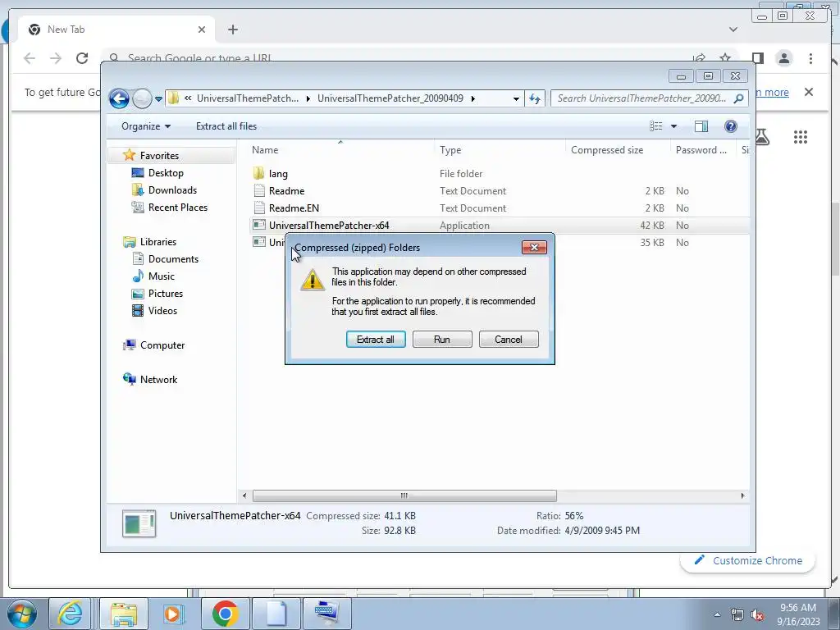Open Chrome side panel icon
The height and width of the screenshot is (630, 840).
[757, 58]
